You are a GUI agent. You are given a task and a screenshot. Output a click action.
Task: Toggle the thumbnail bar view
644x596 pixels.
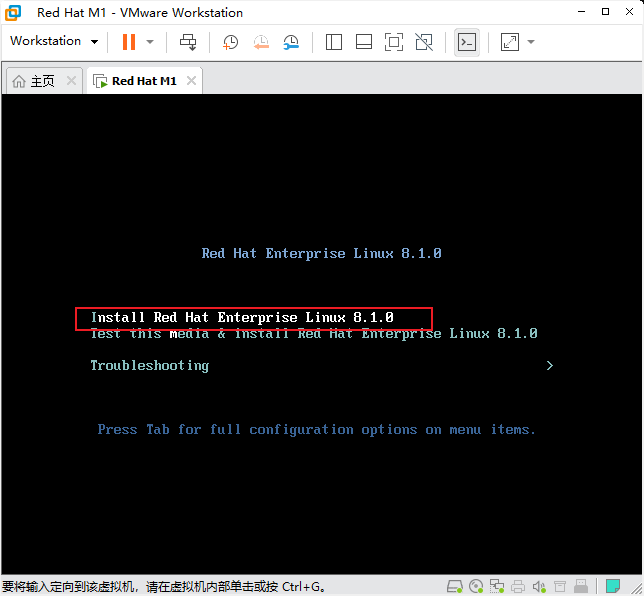click(x=364, y=42)
